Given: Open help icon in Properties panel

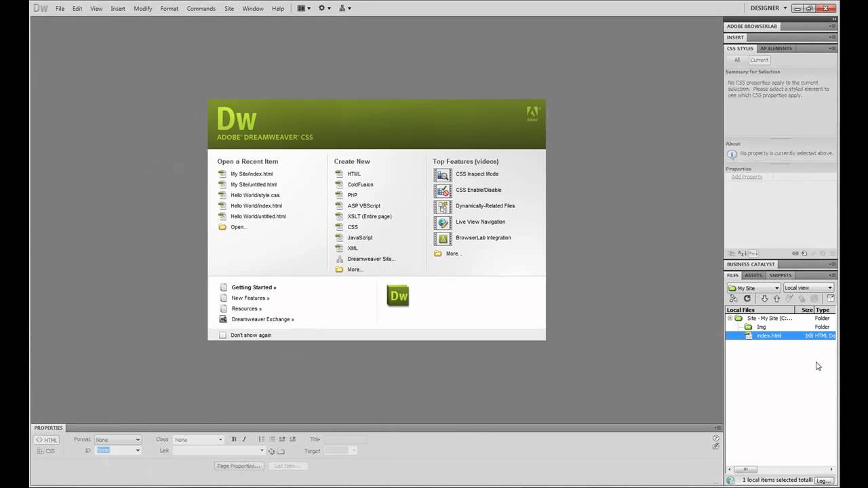Looking at the screenshot, I should point(716,438).
